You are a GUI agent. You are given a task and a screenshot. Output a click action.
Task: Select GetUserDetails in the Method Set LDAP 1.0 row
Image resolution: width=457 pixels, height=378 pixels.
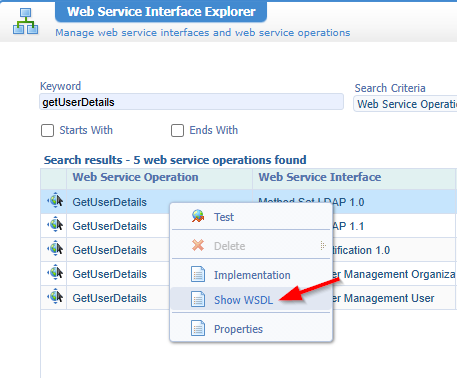click(110, 202)
